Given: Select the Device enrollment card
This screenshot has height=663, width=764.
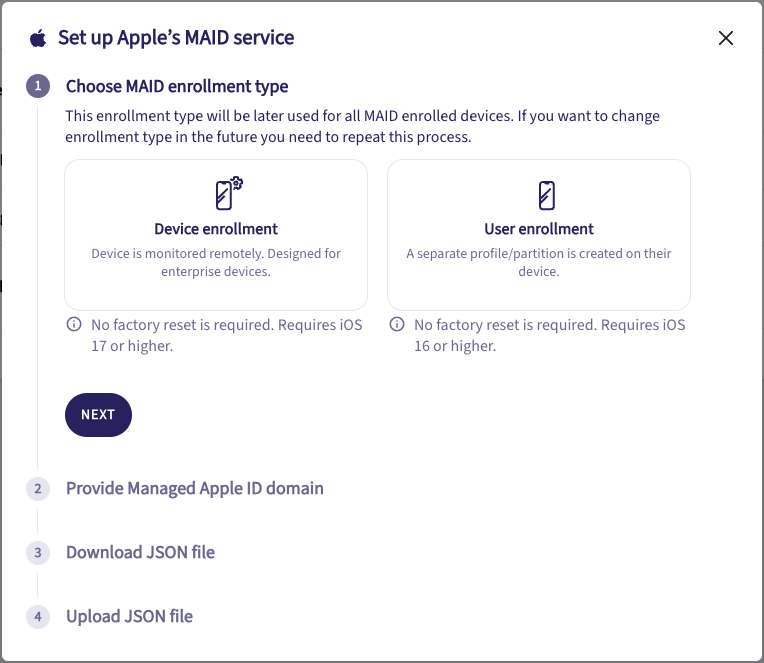Looking at the screenshot, I should [216, 234].
